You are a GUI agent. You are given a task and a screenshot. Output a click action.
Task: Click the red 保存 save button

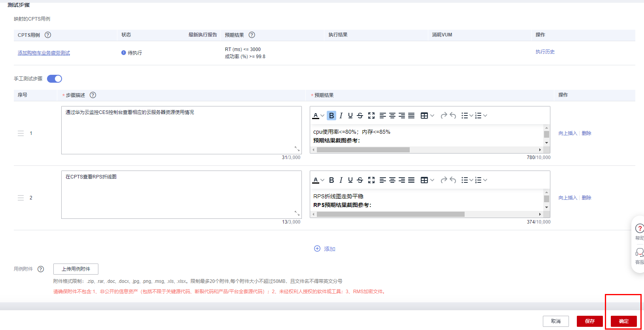590,321
